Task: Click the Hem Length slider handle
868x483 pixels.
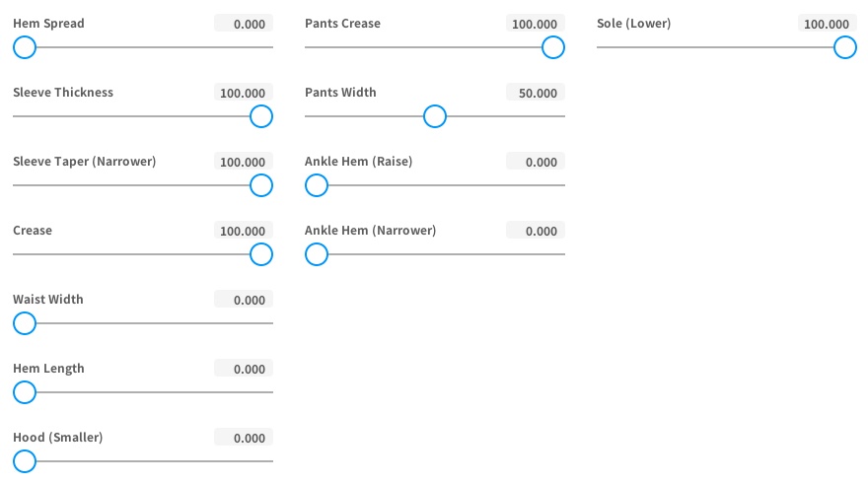Action: click(x=25, y=392)
